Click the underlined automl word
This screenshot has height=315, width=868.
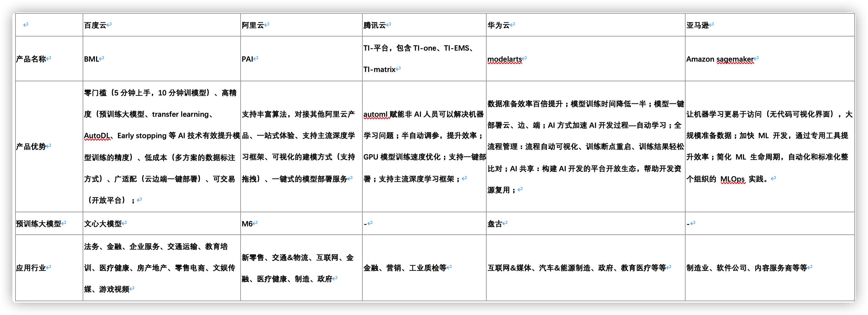click(375, 114)
